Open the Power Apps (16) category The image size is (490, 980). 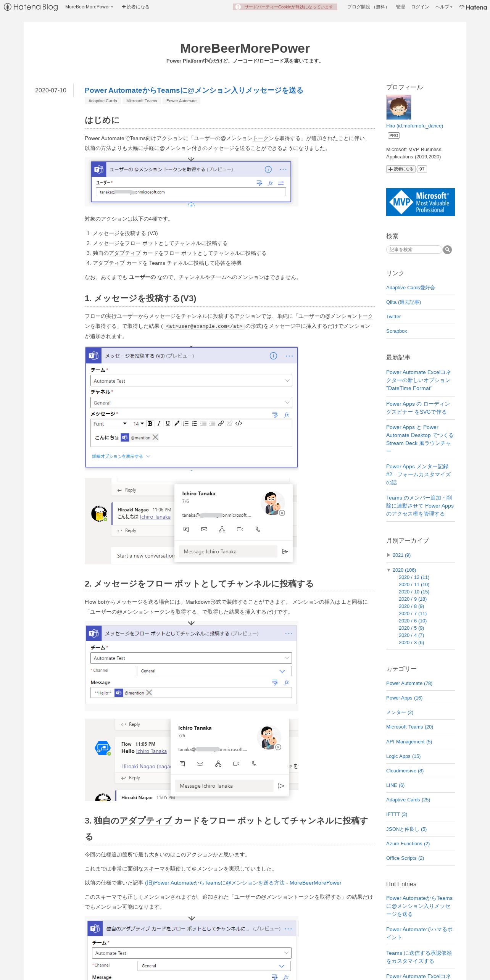[x=404, y=698]
